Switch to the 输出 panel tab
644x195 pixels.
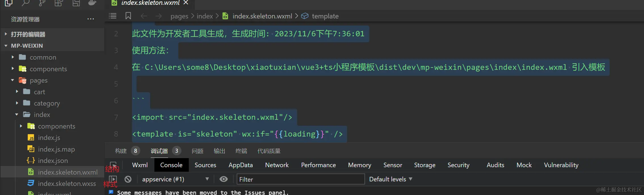coord(219,151)
